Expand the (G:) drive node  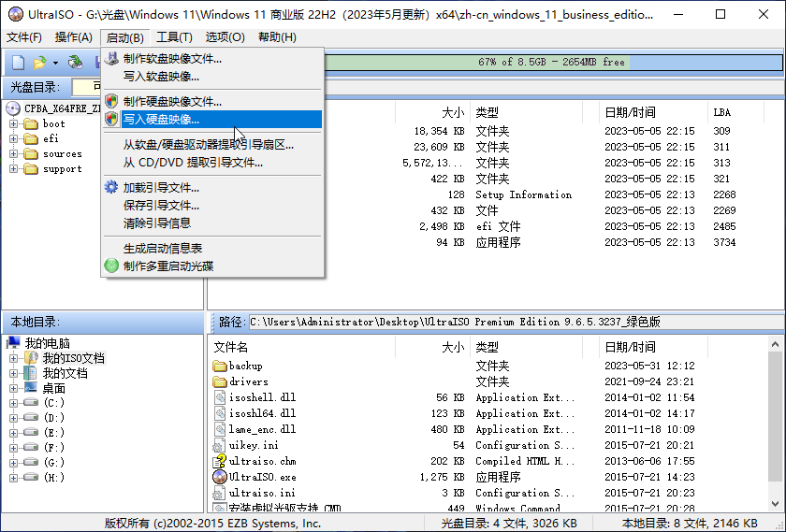pos(13,463)
